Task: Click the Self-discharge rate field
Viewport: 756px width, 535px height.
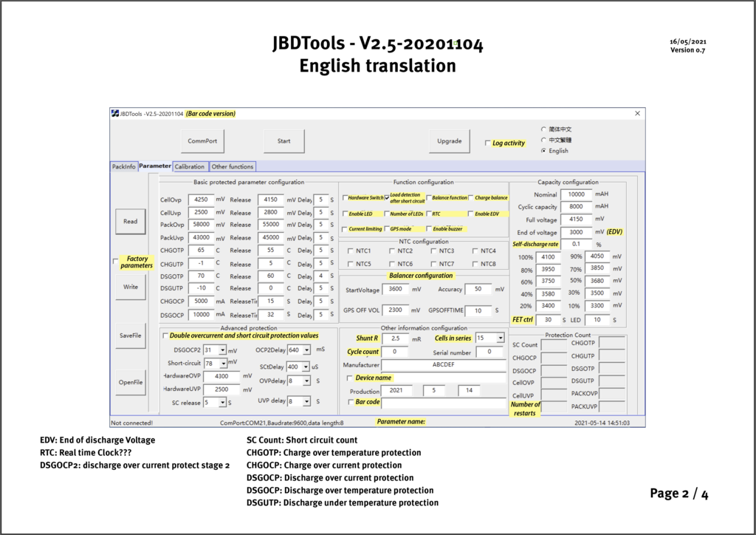Action: pos(577,244)
